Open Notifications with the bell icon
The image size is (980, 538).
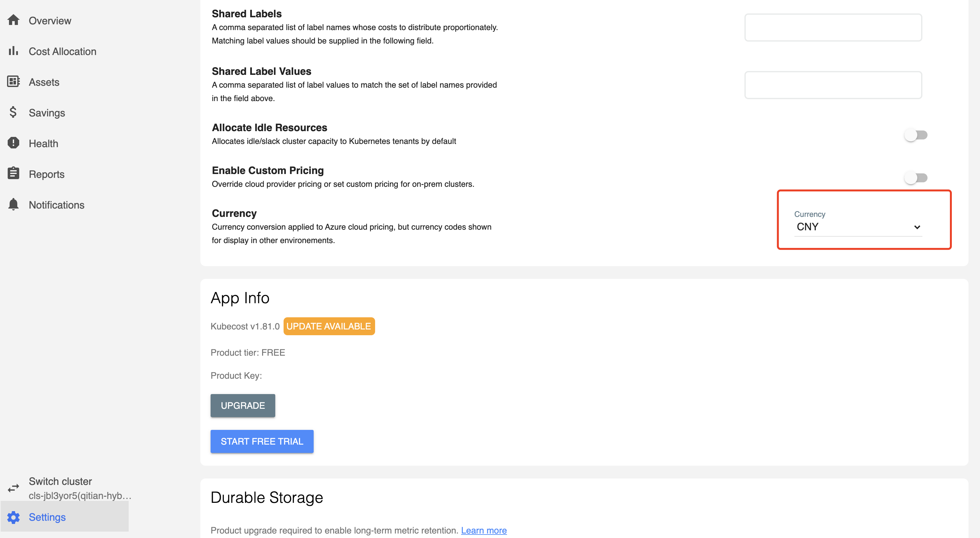pyautogui.click(x=13, y=204)
